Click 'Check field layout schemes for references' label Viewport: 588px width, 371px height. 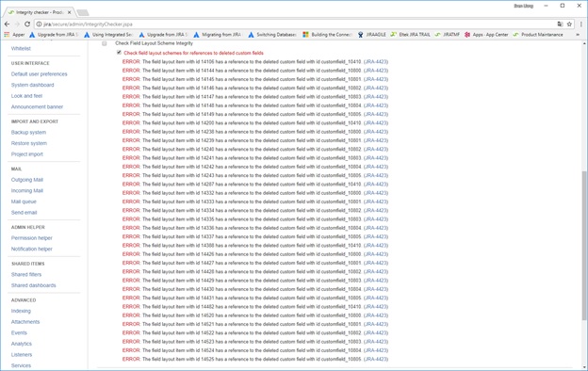193,53
